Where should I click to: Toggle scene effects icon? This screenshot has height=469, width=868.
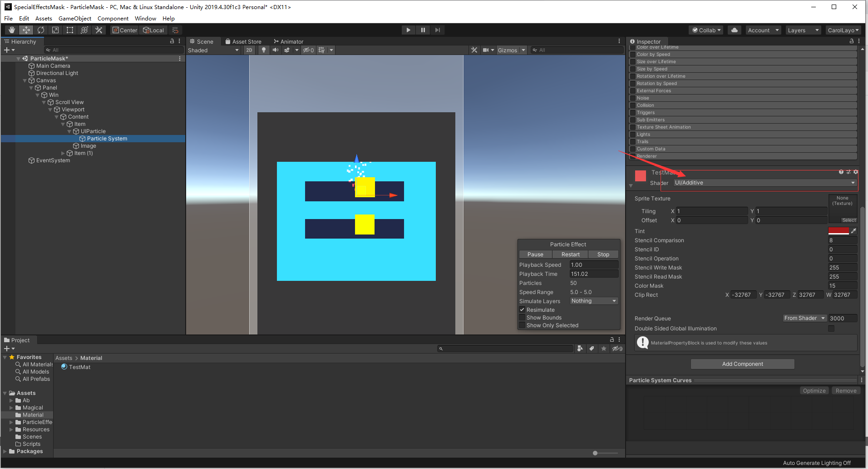287,50
